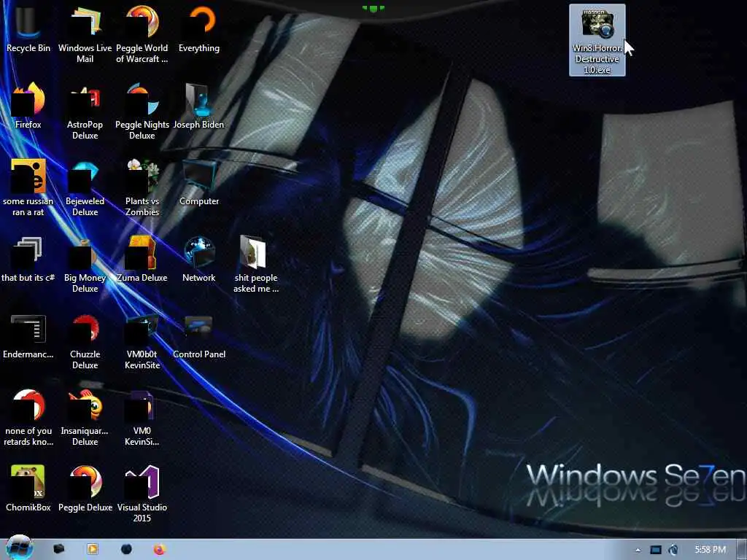Click the display tray icon
The height and width of the screenshot is (560, 747).
(656, 550)
